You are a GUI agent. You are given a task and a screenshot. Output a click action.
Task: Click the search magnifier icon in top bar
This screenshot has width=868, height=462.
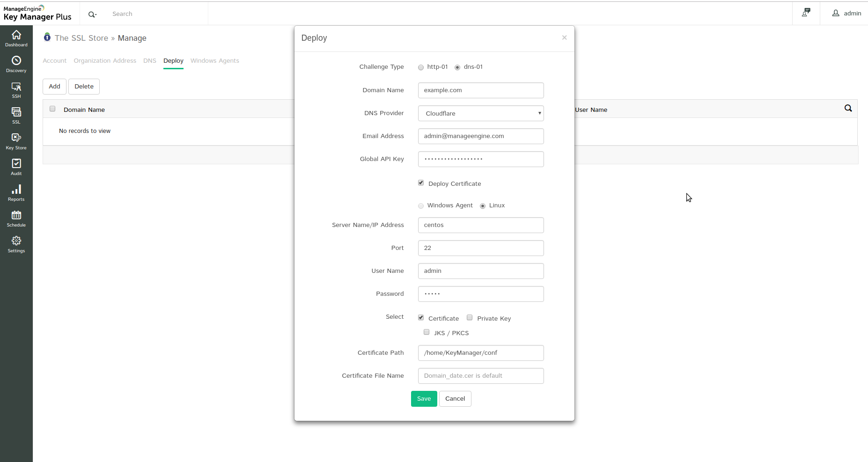tap(92, 14)
